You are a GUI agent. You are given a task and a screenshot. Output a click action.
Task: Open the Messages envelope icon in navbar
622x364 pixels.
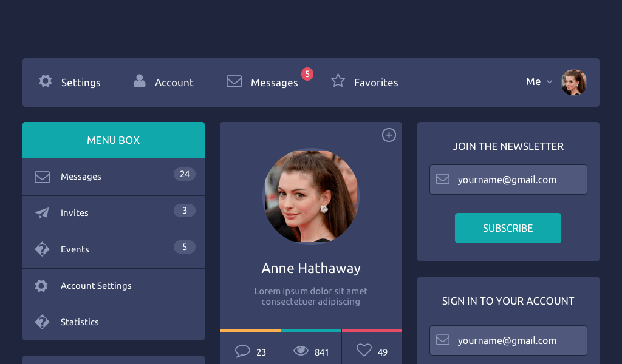pyautogui.click(x=234, y=81)
